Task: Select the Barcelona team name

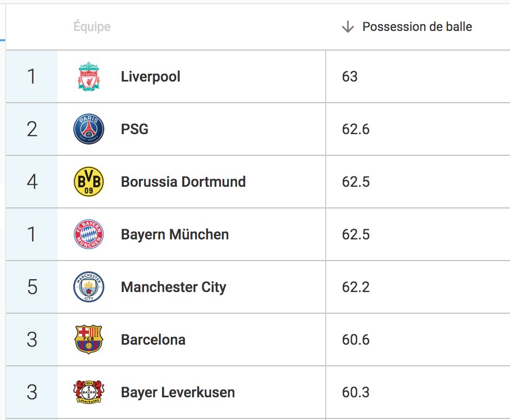Action: [153, 340]
